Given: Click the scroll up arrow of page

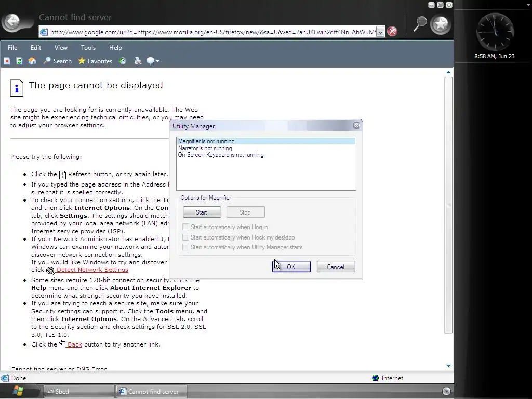Looking at the screenshot, I should tap(448, 72).
